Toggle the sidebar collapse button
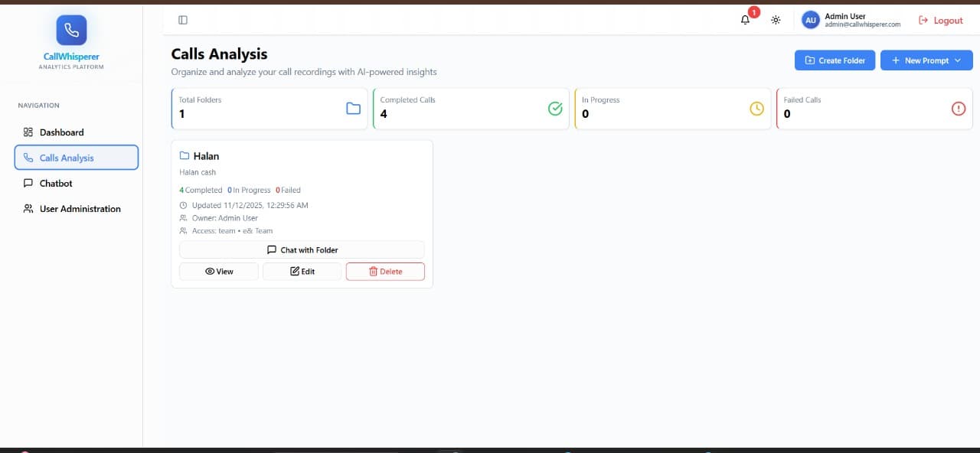 (x=182, y=20)
